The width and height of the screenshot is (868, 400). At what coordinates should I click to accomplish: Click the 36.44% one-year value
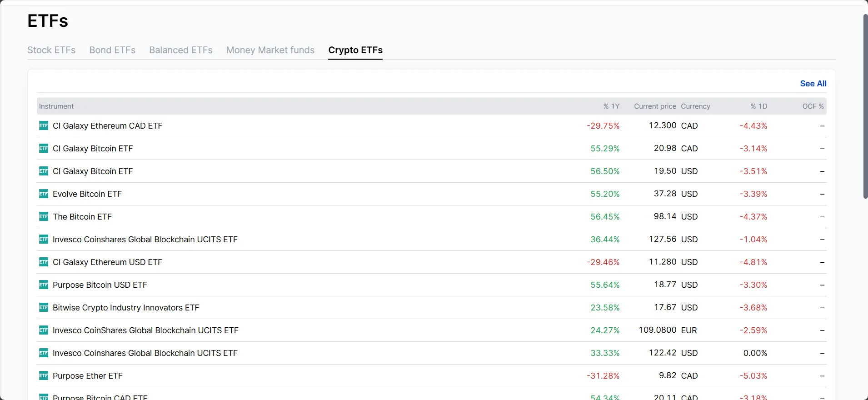pos(605,240)
